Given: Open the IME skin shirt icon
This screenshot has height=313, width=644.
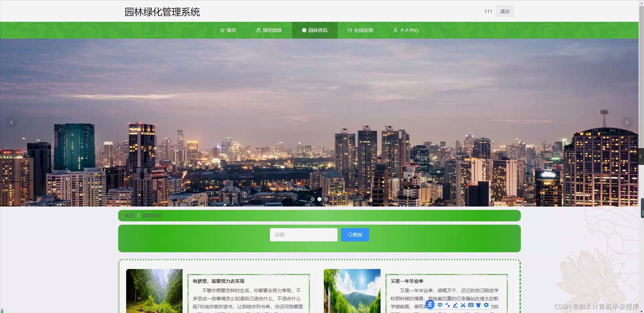Looking at the screenshot, I should click(x=478, y=305).
